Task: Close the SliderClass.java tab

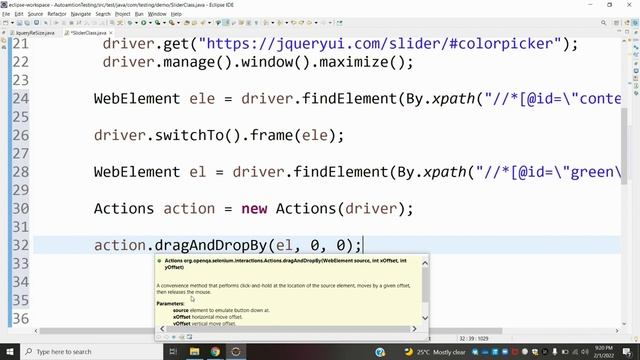Action: coord(111,33)
